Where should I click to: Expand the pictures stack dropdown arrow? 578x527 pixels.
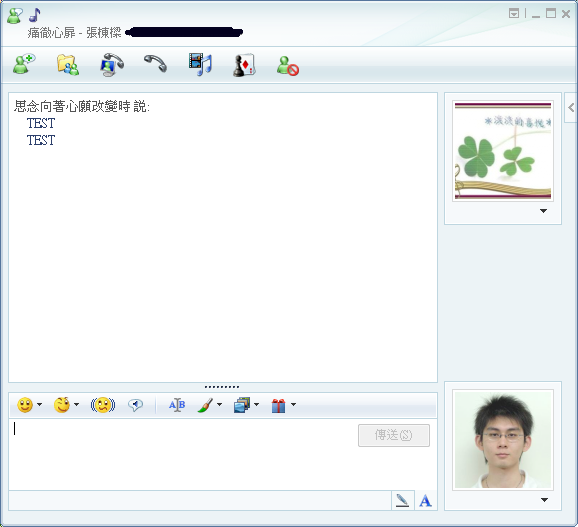[257, 405]
